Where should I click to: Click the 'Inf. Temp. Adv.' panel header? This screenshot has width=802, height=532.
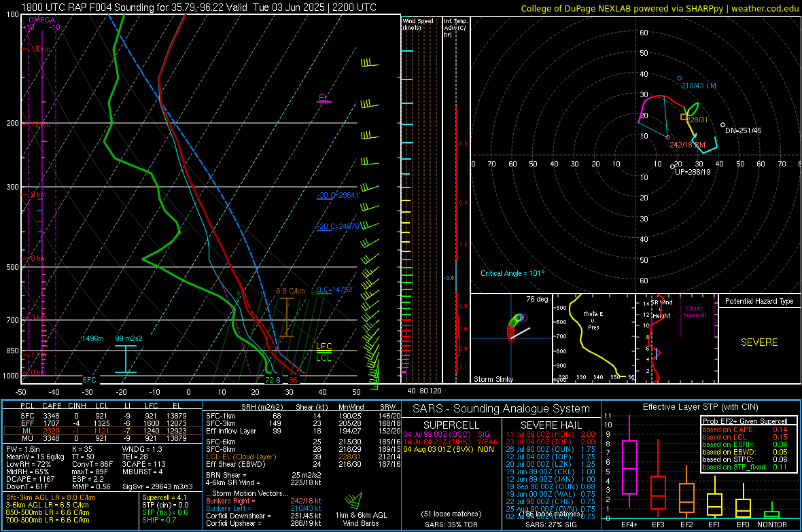point(455,28)
